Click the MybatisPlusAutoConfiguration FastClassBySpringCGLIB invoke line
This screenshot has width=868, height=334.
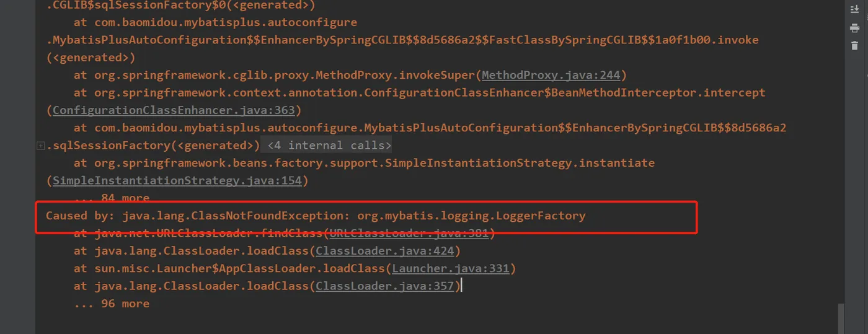click(402, 40)
